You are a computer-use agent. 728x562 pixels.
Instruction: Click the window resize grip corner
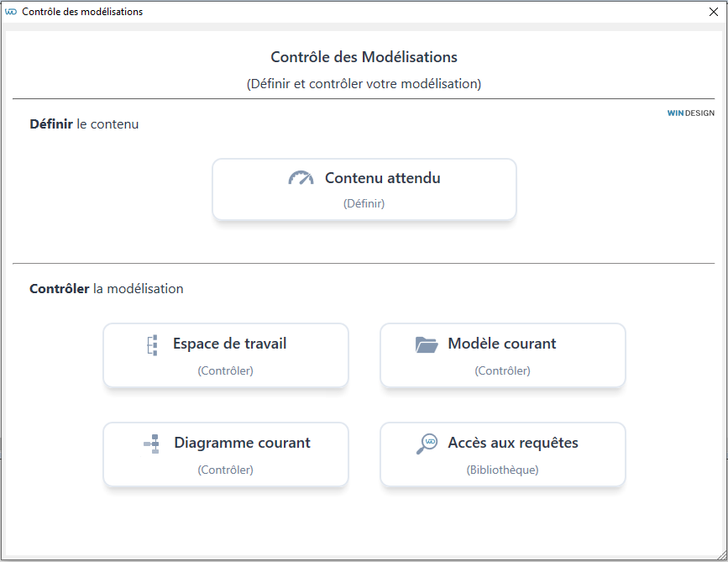722,554
